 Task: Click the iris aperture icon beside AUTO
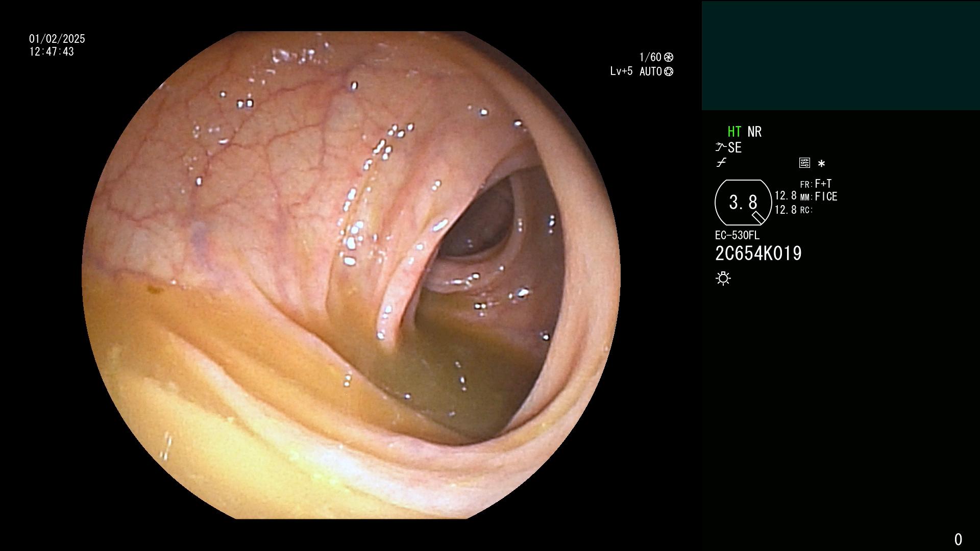click(669, 71)
